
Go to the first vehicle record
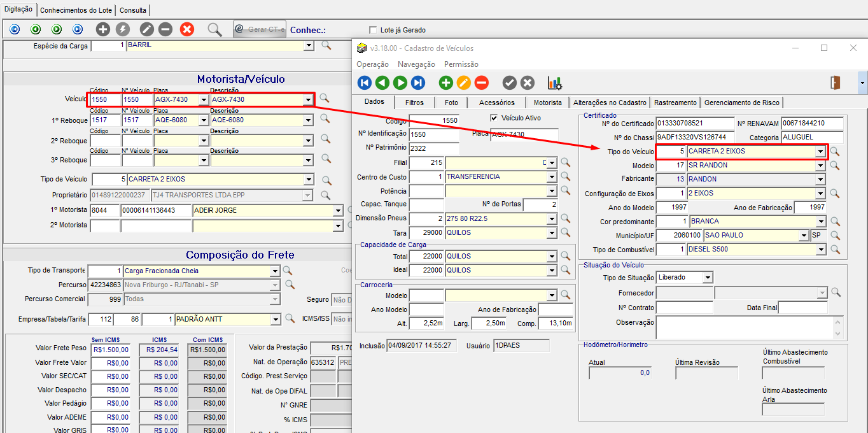click(x=364, y=83)
